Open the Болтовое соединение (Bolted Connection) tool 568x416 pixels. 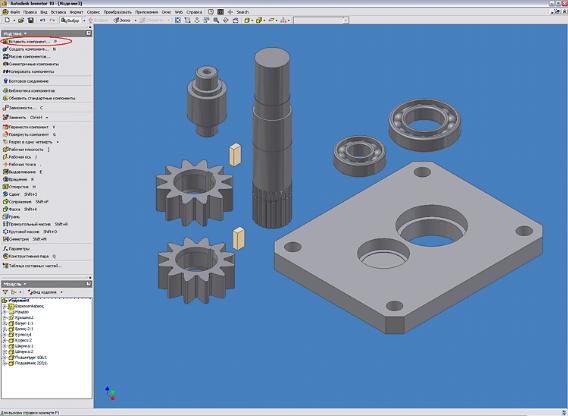(26, 81)
